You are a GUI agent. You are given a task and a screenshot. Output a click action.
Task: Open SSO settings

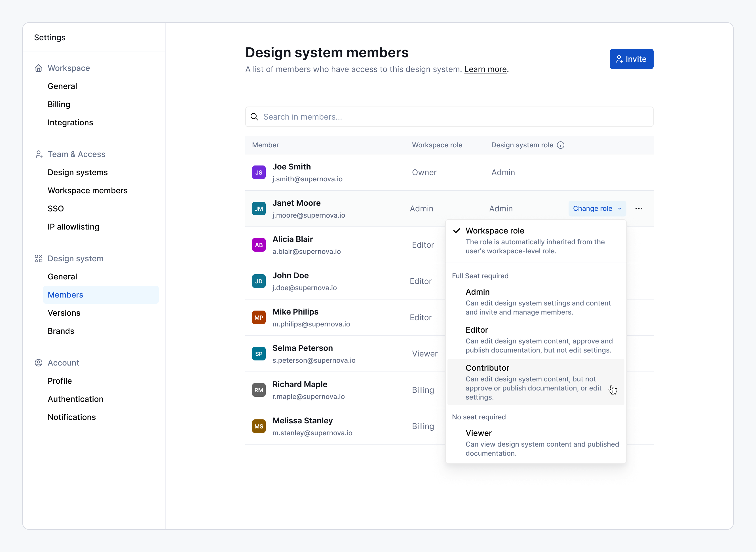(x=56, y=209)
